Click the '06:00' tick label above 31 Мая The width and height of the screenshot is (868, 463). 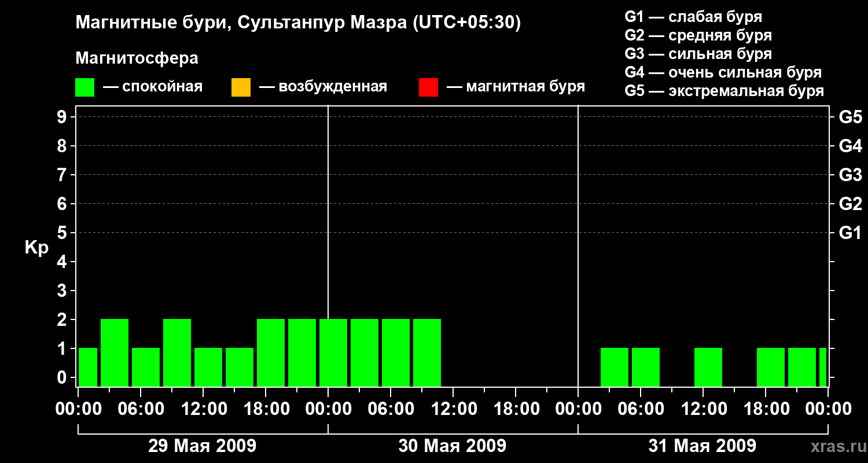coord(641,409)
